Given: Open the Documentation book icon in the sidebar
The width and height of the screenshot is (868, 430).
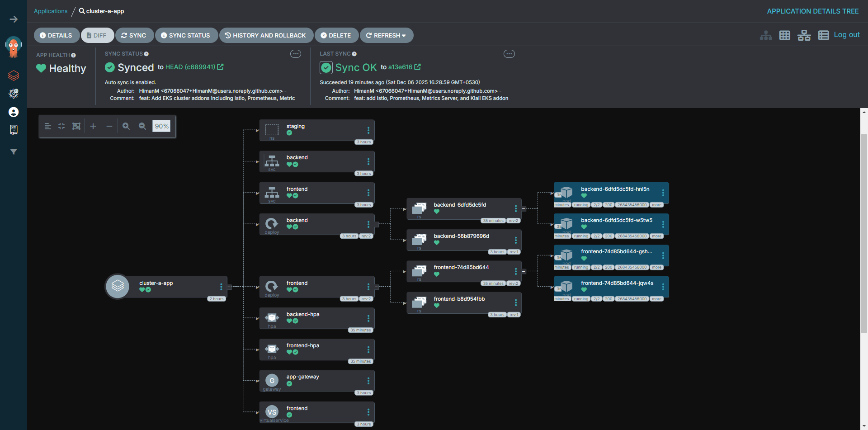Looking at the screenshot, I should tap(14, 130).
